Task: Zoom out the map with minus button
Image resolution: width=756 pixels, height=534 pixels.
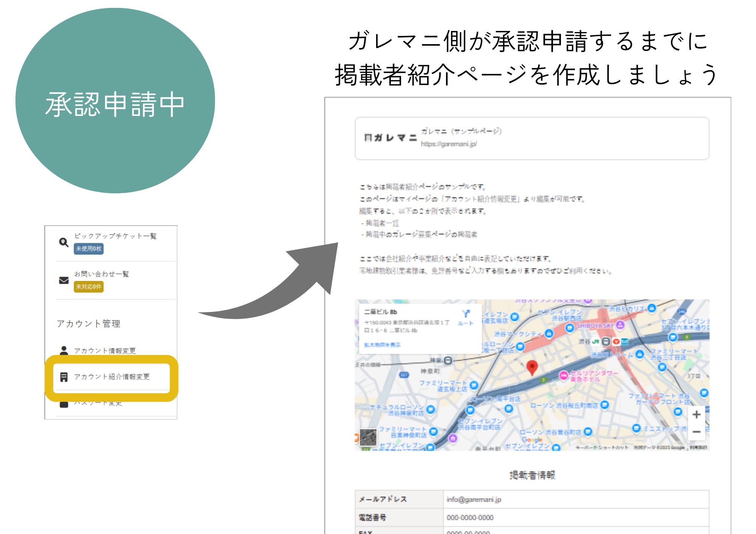Action: (696, 432)
